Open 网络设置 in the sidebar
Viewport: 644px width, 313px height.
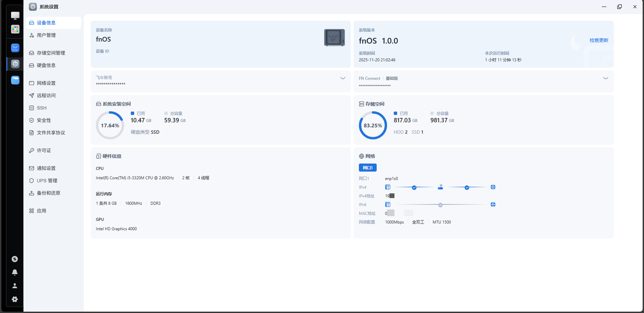(54, 83)
